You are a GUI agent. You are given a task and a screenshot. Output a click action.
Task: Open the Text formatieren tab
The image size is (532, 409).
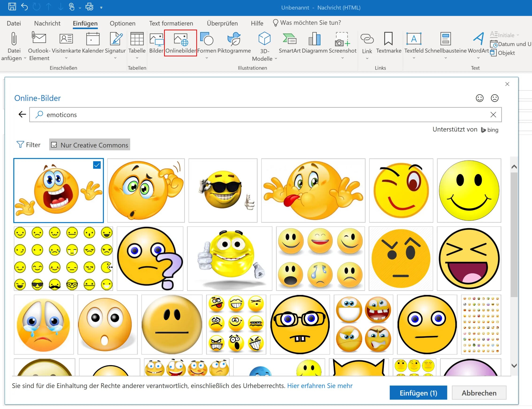pos(171,23)
